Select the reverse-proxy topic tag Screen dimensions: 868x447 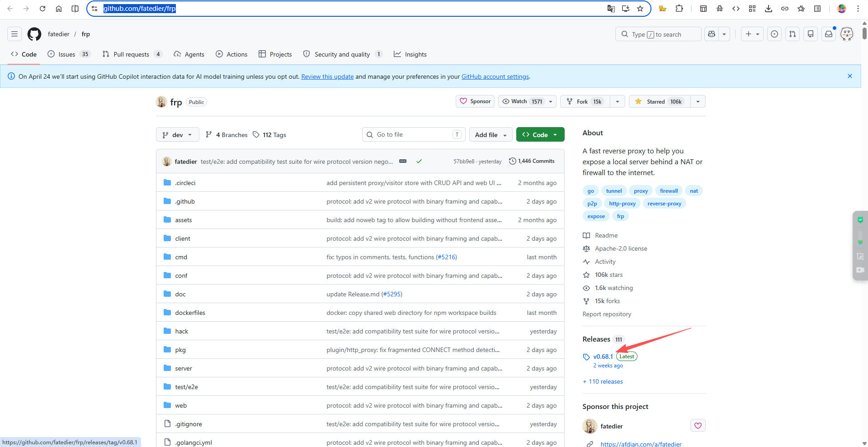(664, 204)
